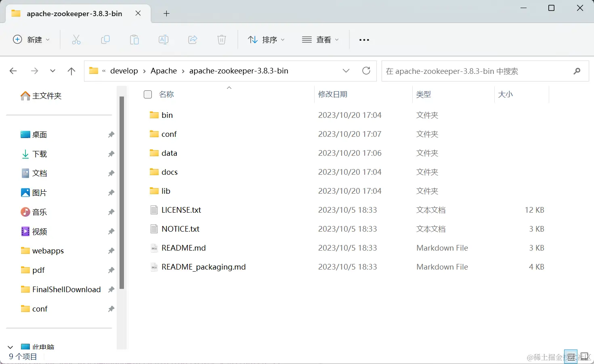Select the docs folder icon
The image size is (594, 364).
click(154, 172)
